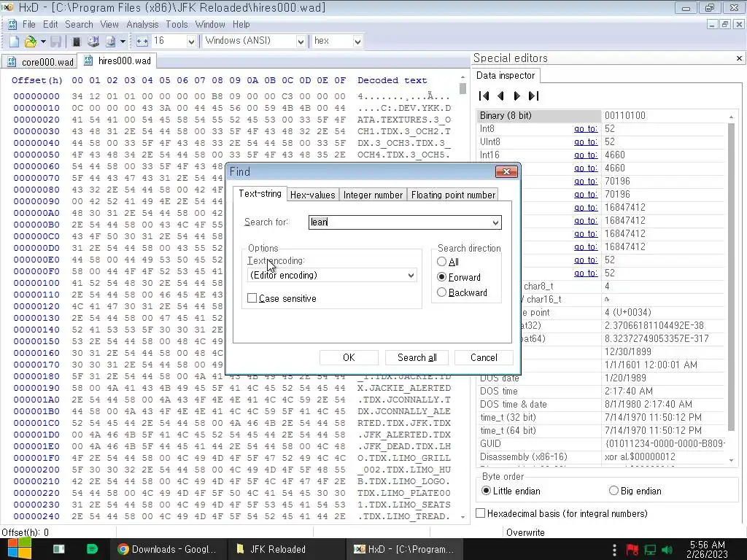Open the View menu
This screenshot has height=560, width=747.
[x=109, y=24]
